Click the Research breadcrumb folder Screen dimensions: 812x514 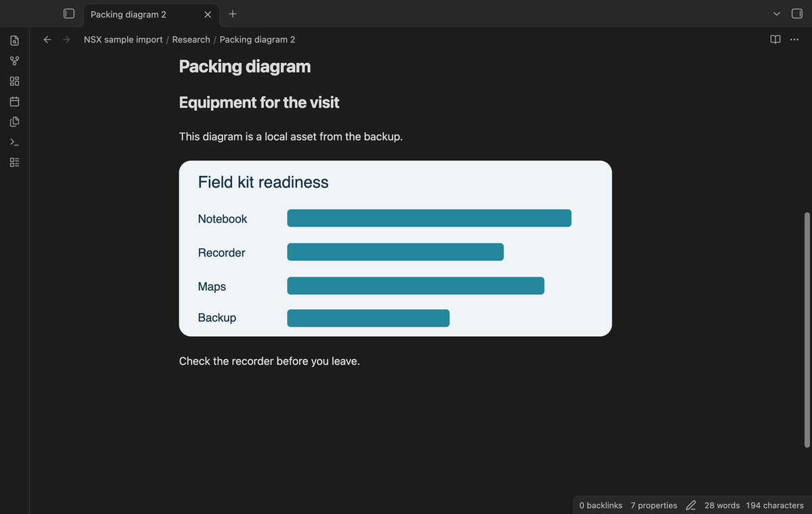[x=191, y=39]
